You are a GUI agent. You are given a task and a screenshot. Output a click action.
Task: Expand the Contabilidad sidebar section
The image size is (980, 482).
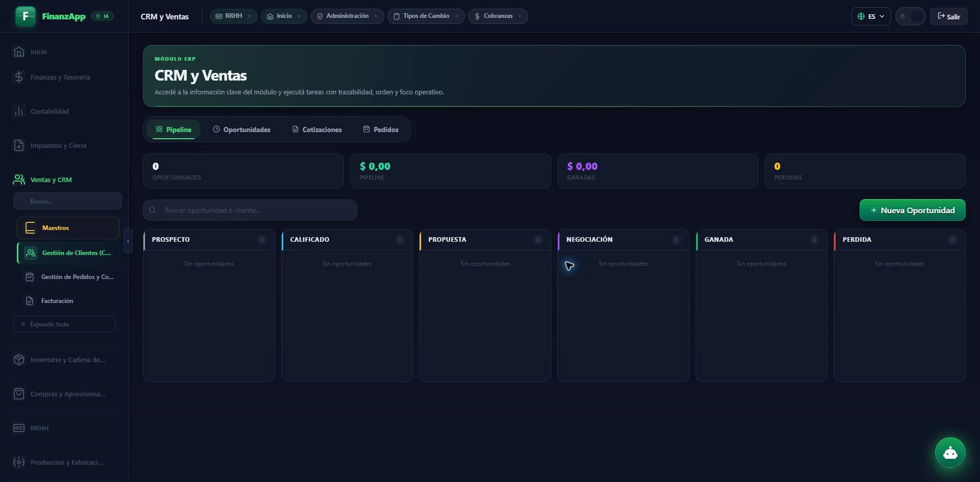50,111
